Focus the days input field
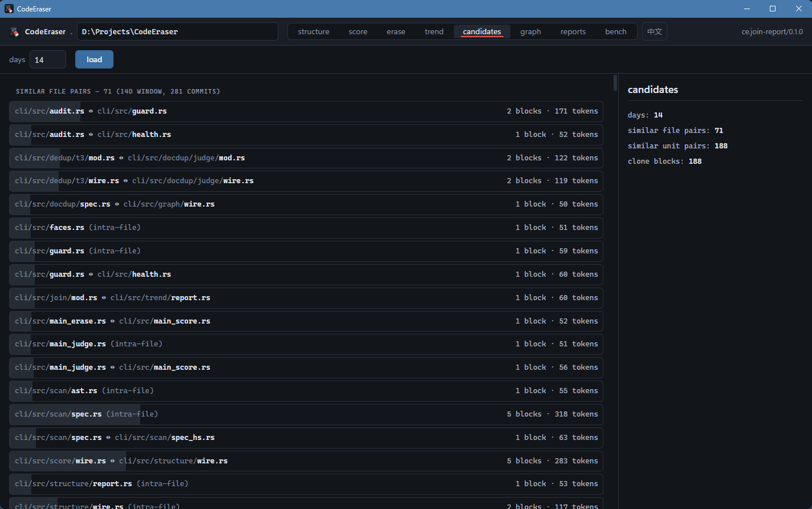Viewport: 812px width, 509px height. pos(48,59)
